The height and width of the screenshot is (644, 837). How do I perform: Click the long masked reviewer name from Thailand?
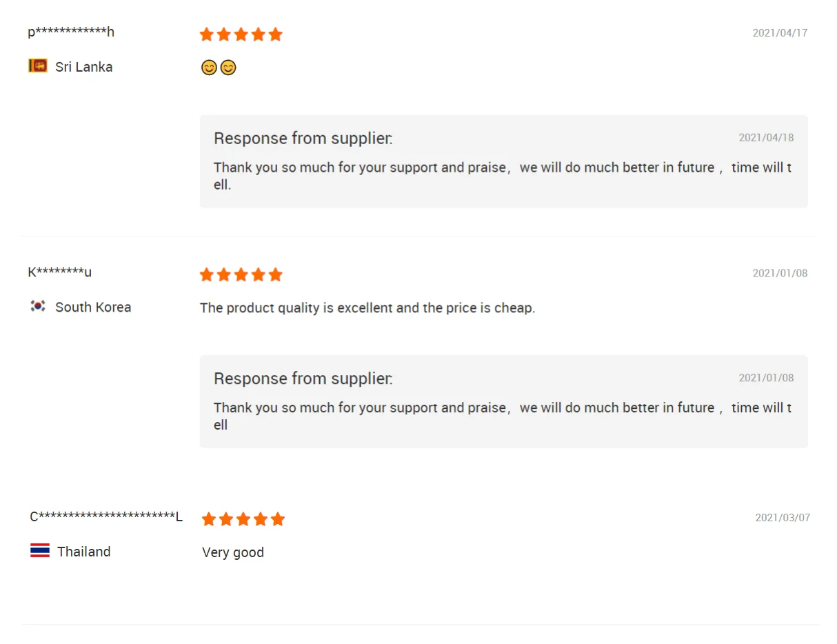tap(106, 517)
